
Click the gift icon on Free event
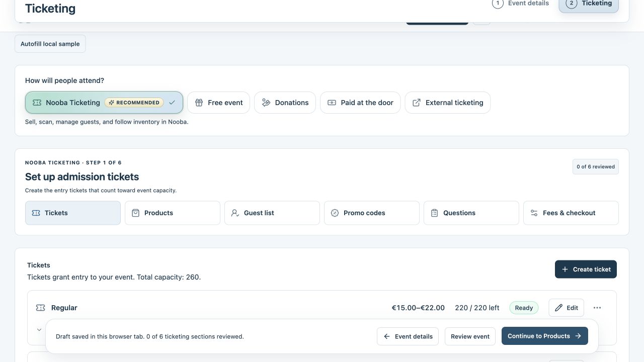[x=199, y=103]
